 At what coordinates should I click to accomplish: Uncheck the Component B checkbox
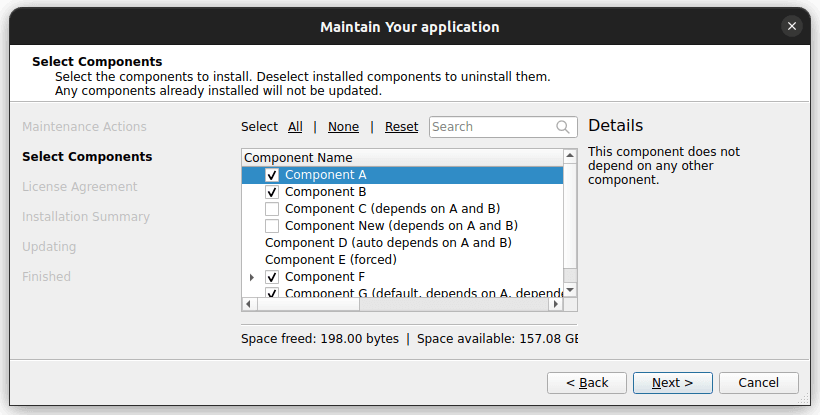click(x=272, y=192)
